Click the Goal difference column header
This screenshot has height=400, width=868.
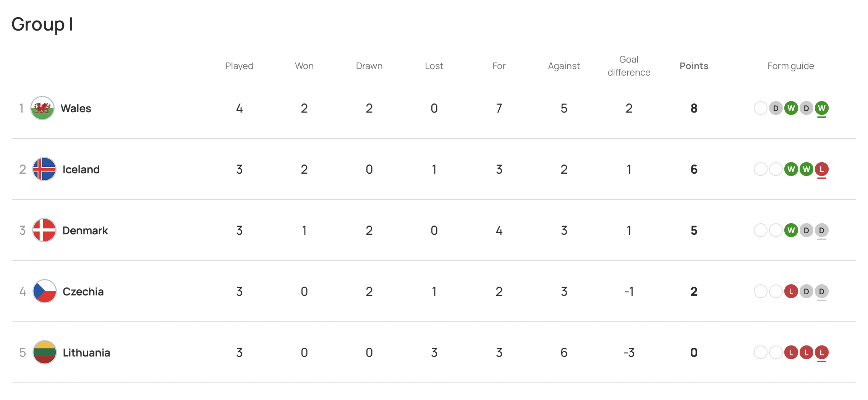coord(629,66)
